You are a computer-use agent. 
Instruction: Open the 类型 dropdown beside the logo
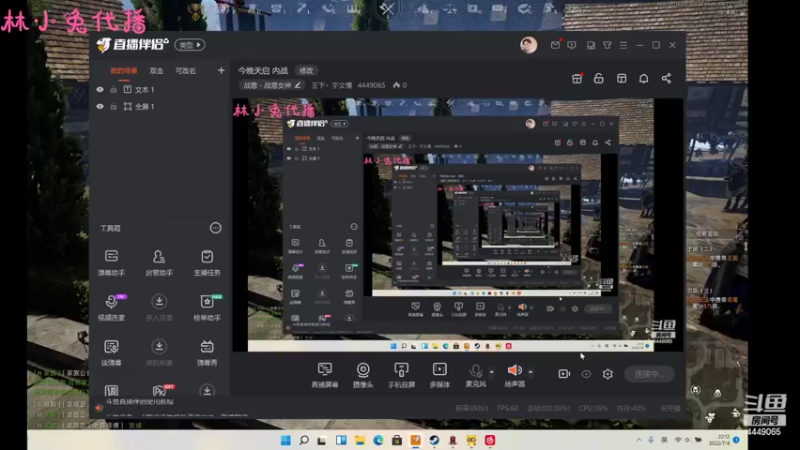(190, 45)
